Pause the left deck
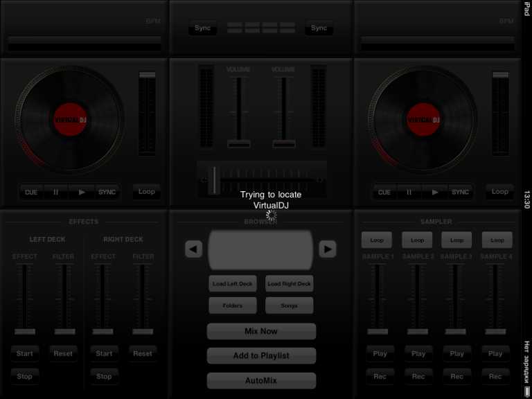This screenshot has height=399, width=532. coord(55,193)
